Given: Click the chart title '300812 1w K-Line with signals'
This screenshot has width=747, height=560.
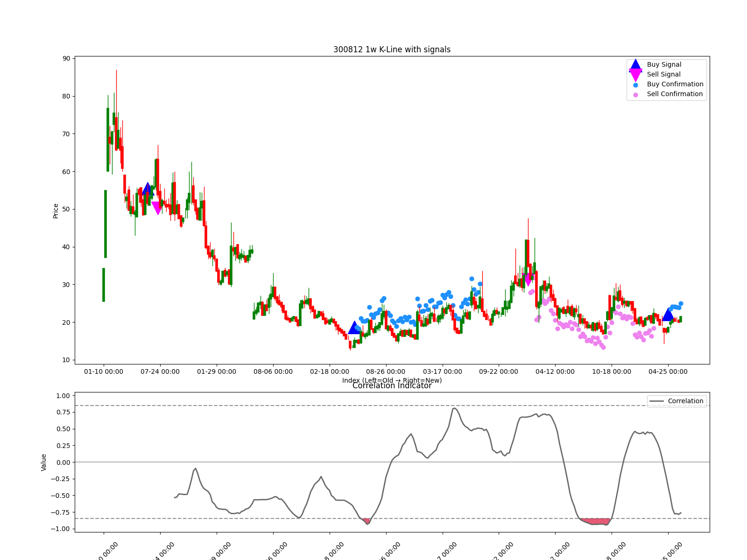Looking at the screenshot, I should (392, 49).
